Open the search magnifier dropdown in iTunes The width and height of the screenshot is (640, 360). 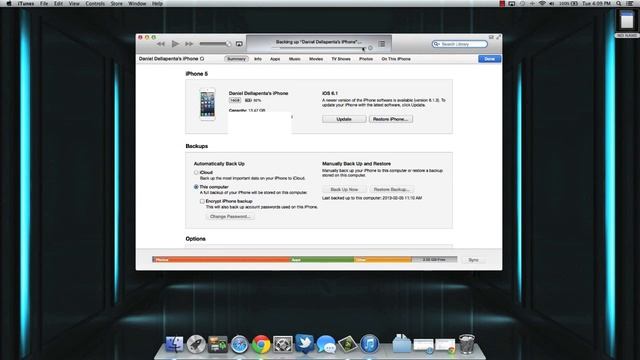point(436,44)
